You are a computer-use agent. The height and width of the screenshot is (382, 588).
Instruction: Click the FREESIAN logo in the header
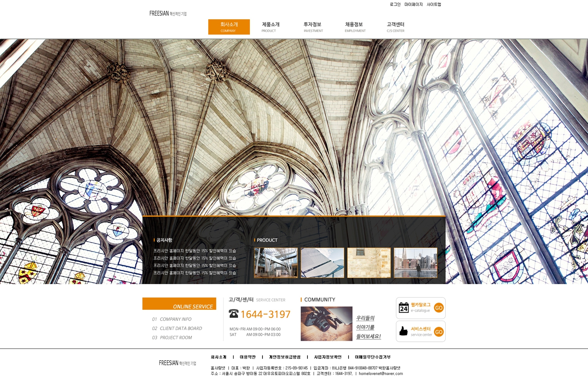click(x=168, y=13)
